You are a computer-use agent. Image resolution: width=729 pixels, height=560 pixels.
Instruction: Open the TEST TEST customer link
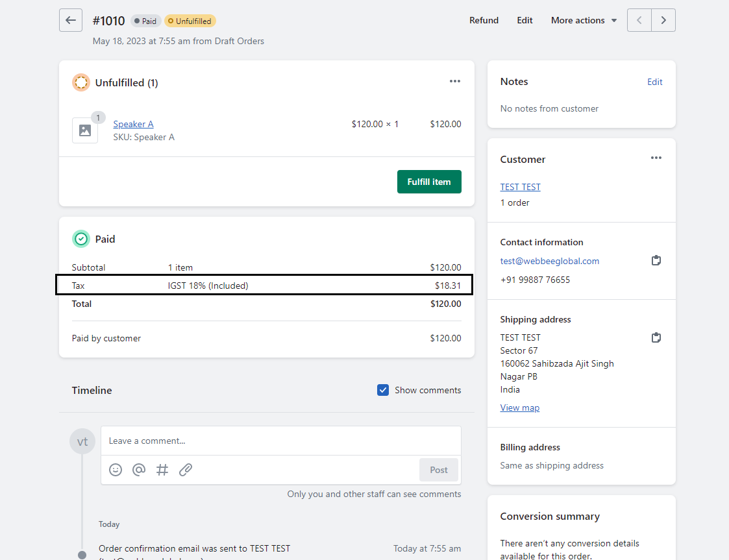[520, 187]
